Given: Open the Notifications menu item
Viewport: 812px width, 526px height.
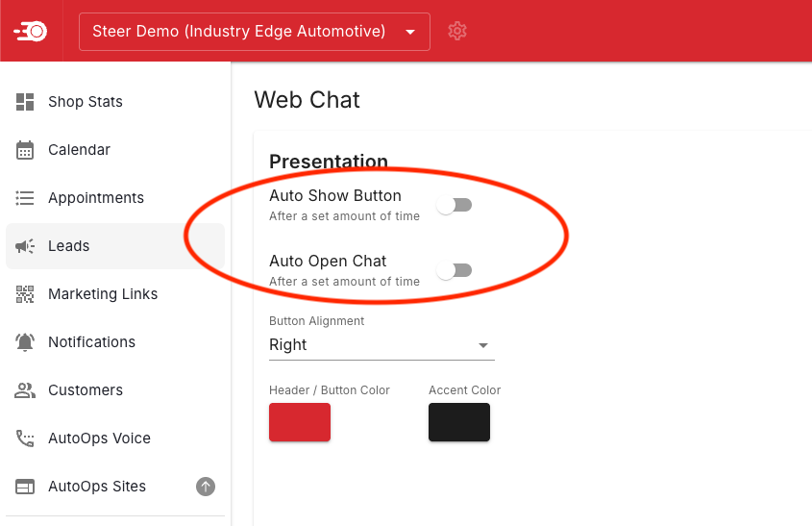Looking at the screenshot, I should [x=115, y=342].
